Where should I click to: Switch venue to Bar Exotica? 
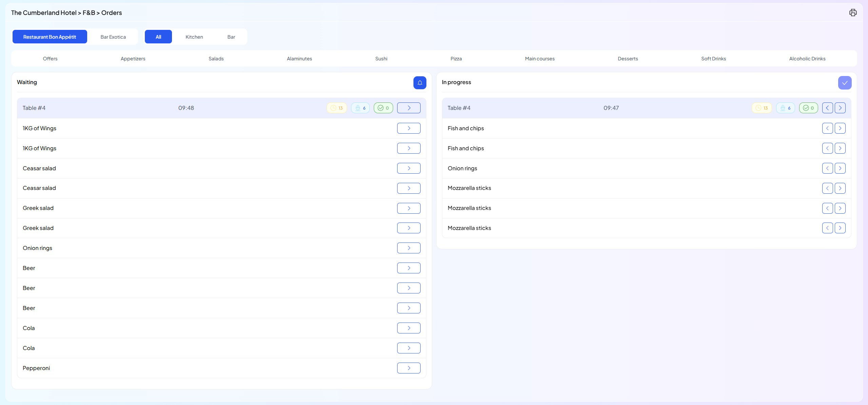click(113, 37)
